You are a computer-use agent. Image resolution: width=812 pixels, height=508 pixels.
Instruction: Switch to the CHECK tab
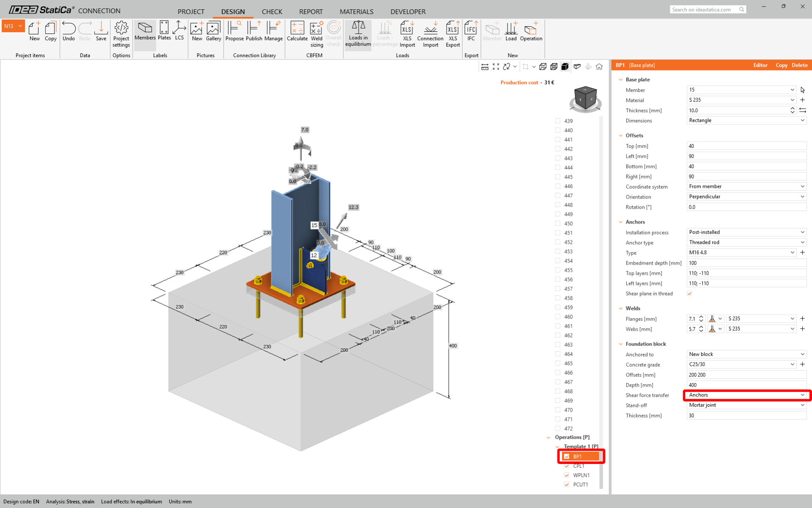pyautogui.click(x=272, y=11)
